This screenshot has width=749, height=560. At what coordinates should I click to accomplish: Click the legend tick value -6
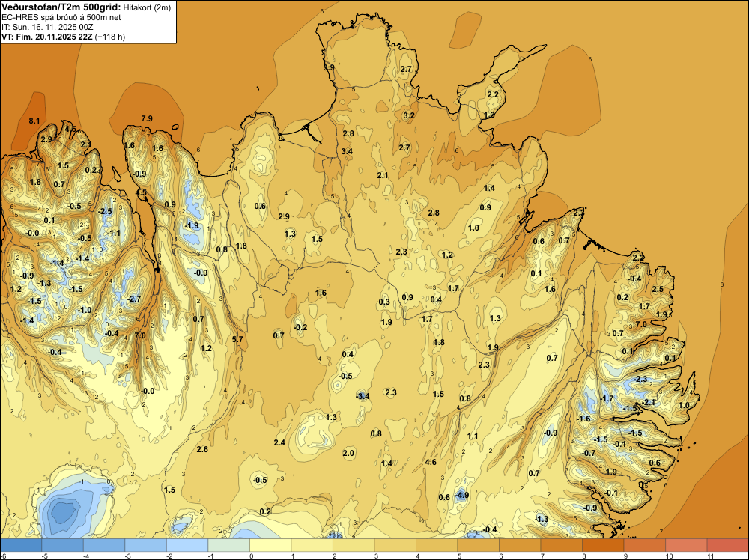(x=3, y=556)
